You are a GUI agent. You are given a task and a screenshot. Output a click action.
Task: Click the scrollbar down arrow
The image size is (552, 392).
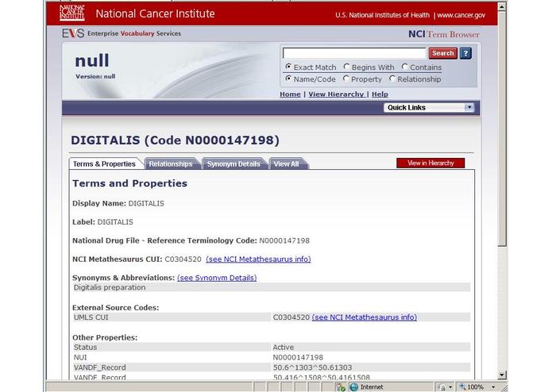(x=502, y=375)
